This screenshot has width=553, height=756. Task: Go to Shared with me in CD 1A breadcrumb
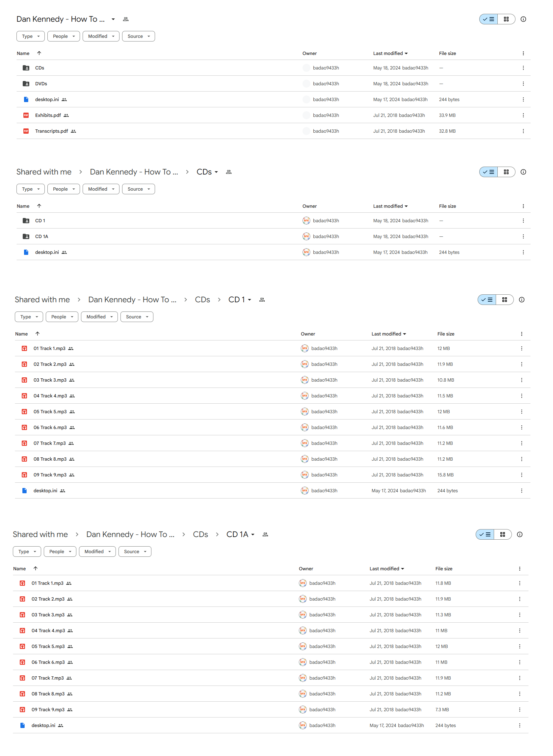[x=40, y=534]
